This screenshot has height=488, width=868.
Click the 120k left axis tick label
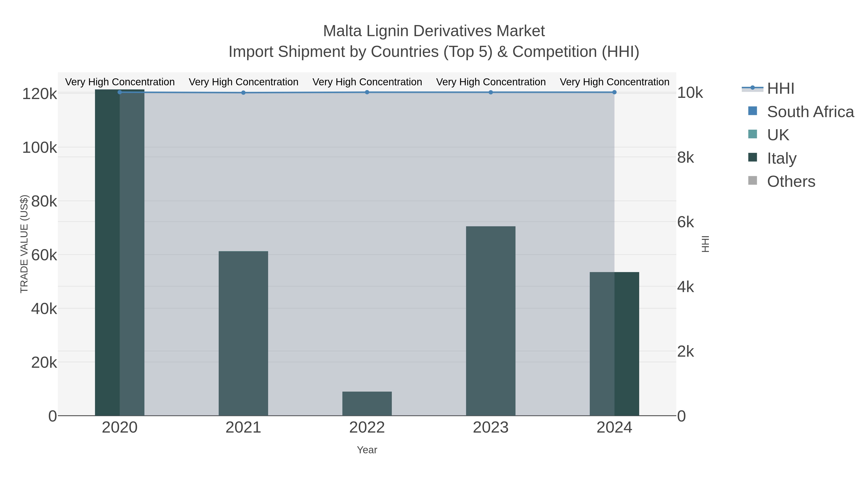coord(40,94)
